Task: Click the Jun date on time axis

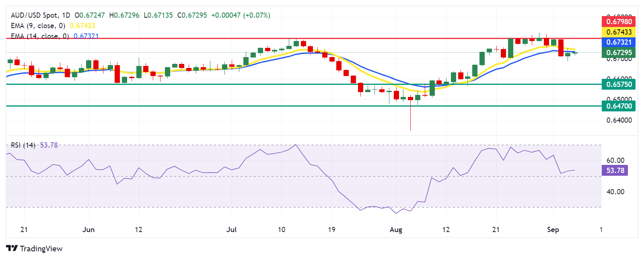Action: point(88,230)
